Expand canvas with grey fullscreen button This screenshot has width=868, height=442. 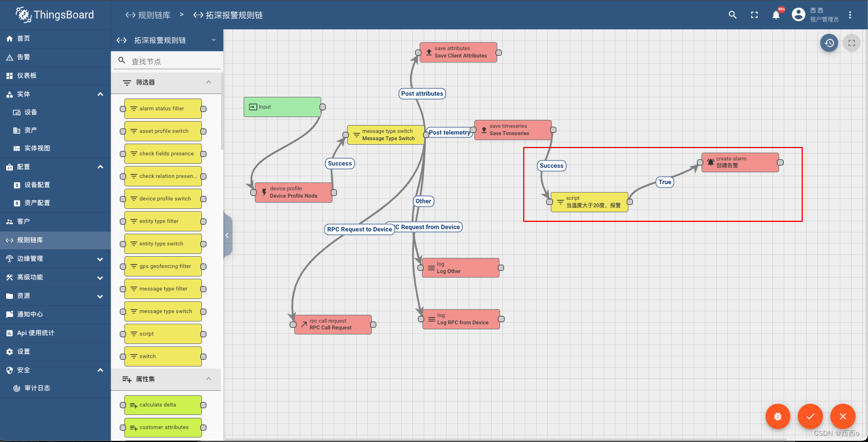click(x=852, y=43)
